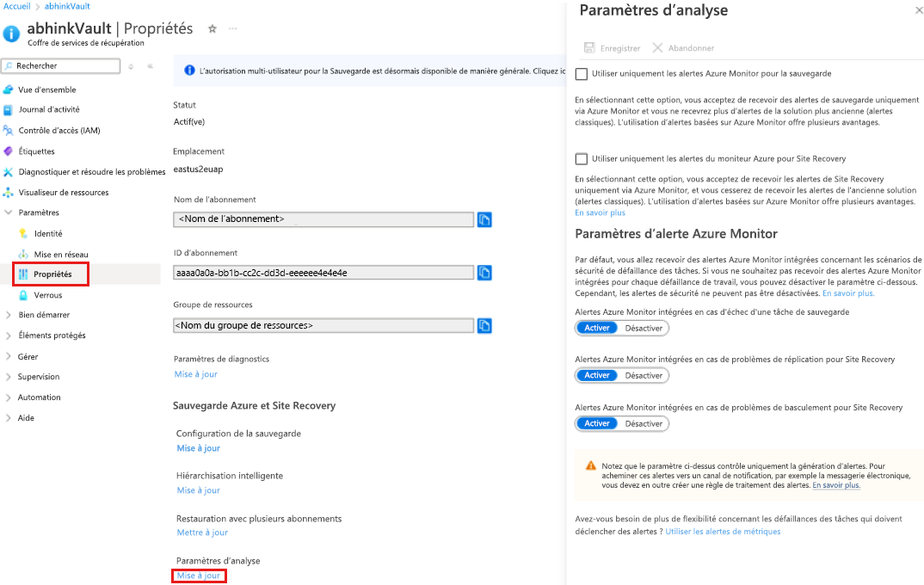Copy the resource group name
924x585 pixels.
click(x=484, y=325)
